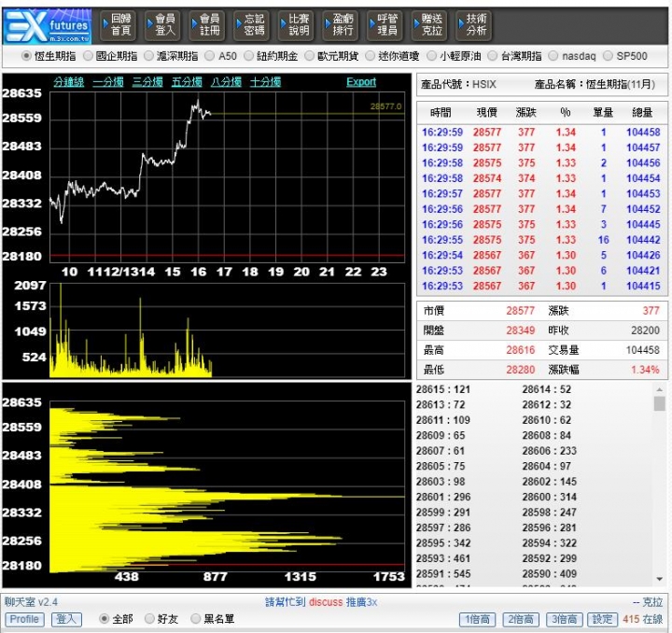Click the 28600 : 314 entry
Image resolution: width=672 pixels, height=633 pixels.
[x=550, y=497]
